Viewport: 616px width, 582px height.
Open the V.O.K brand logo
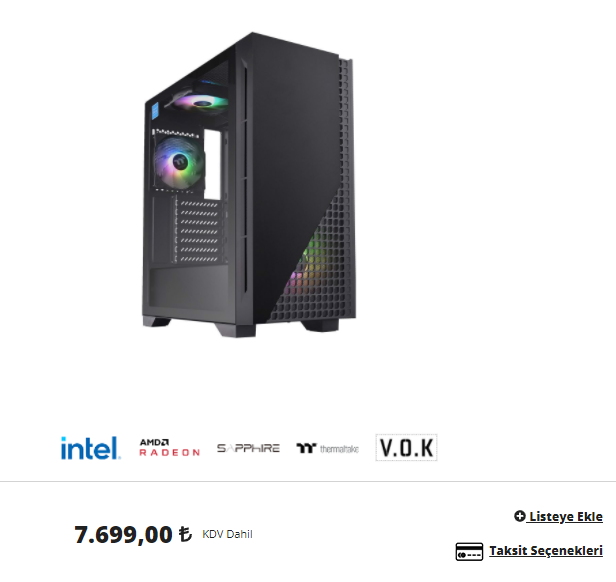click(406, 447)
